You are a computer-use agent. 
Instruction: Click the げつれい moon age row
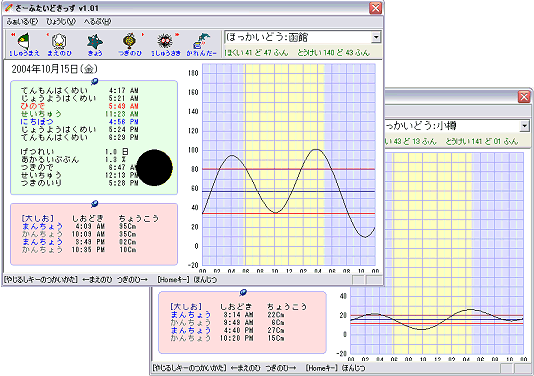point(75,152)
